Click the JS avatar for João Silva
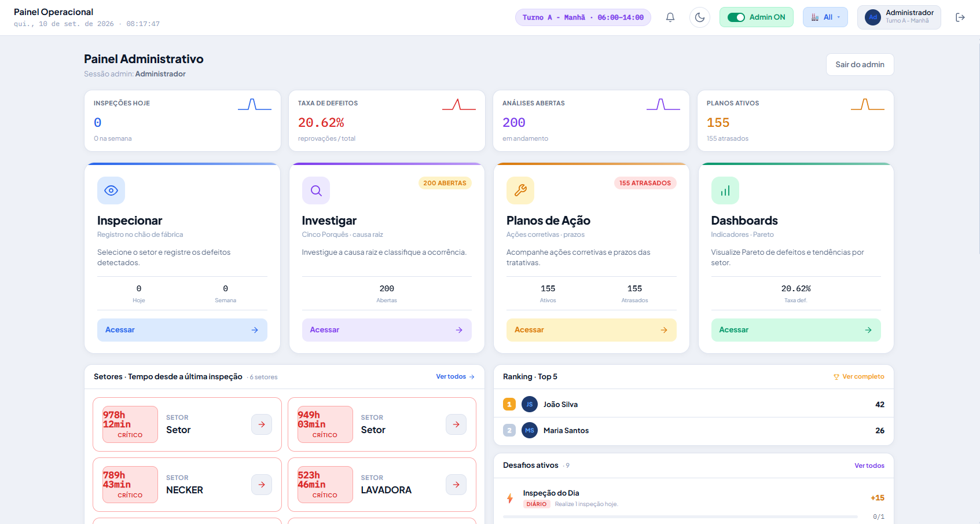The width and height of the screenshot is (980, 524). 530,404
